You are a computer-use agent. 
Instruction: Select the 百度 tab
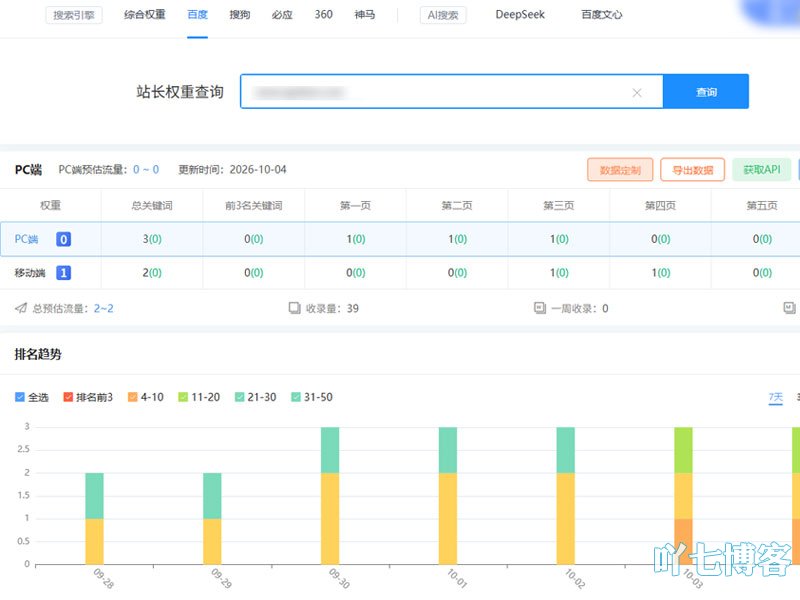tap(197, 15)
